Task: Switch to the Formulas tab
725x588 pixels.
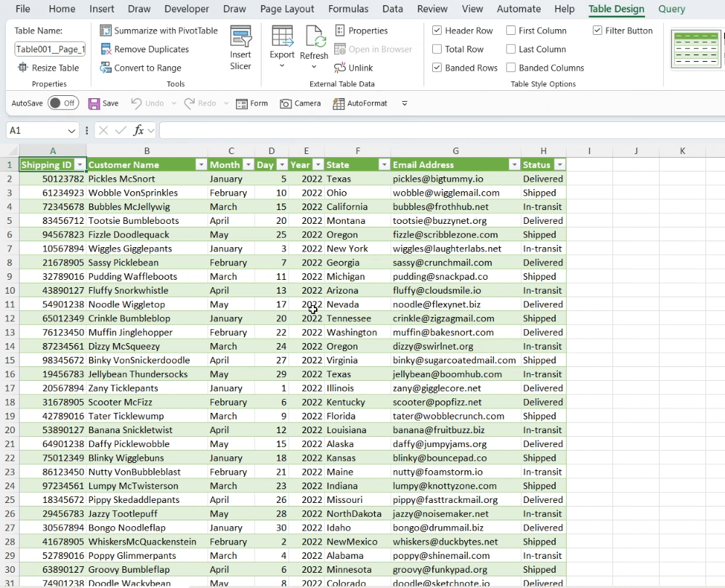Action: click(x=348, y=9)
